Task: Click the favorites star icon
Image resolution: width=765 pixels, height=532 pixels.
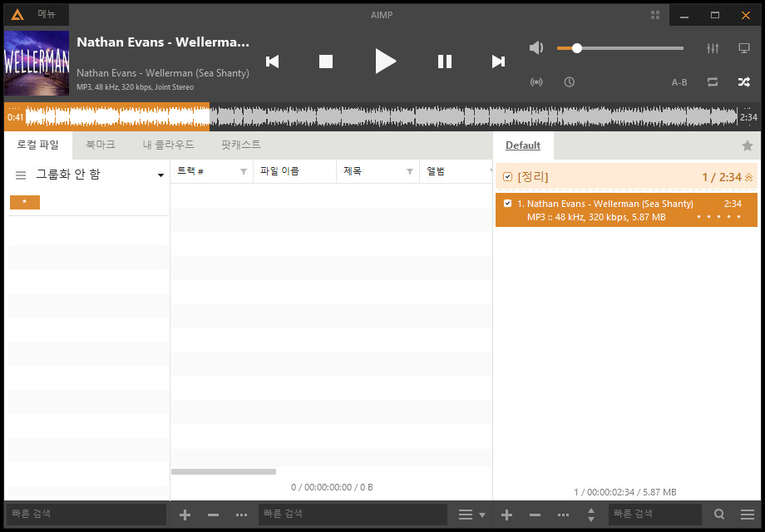Action: pyautogui.click(x=747, y=145)
